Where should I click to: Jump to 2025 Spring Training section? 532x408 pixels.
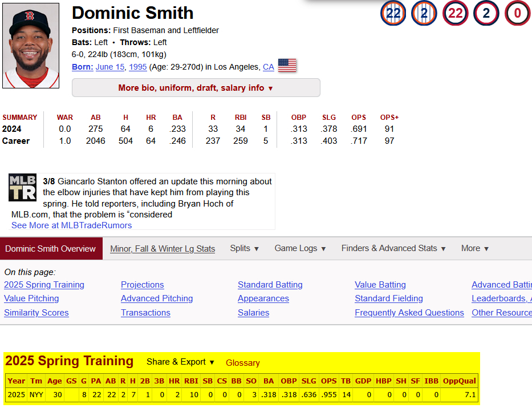coord(44,285)
